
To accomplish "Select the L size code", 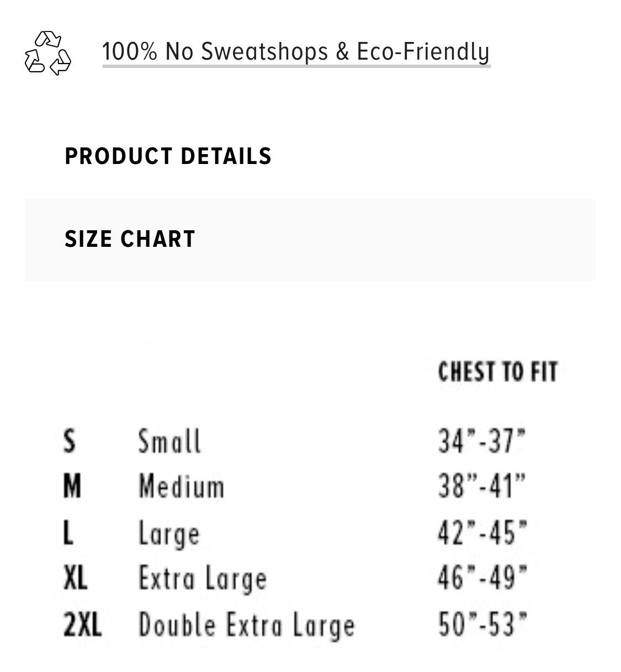I will [x=68, y=533].
